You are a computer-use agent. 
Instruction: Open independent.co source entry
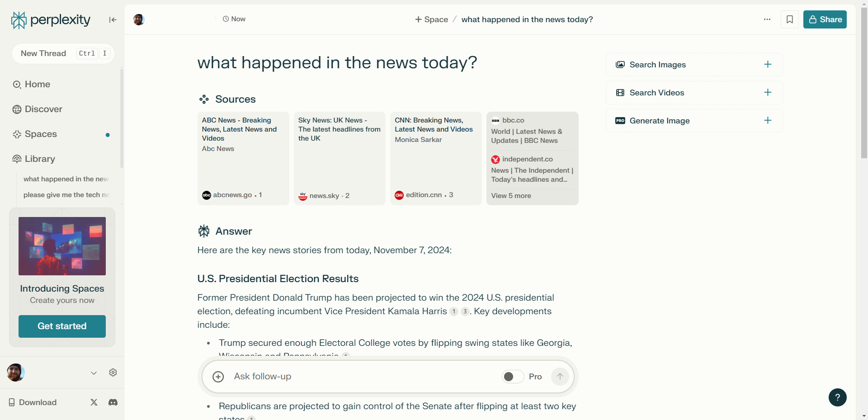tap(532, 169)
